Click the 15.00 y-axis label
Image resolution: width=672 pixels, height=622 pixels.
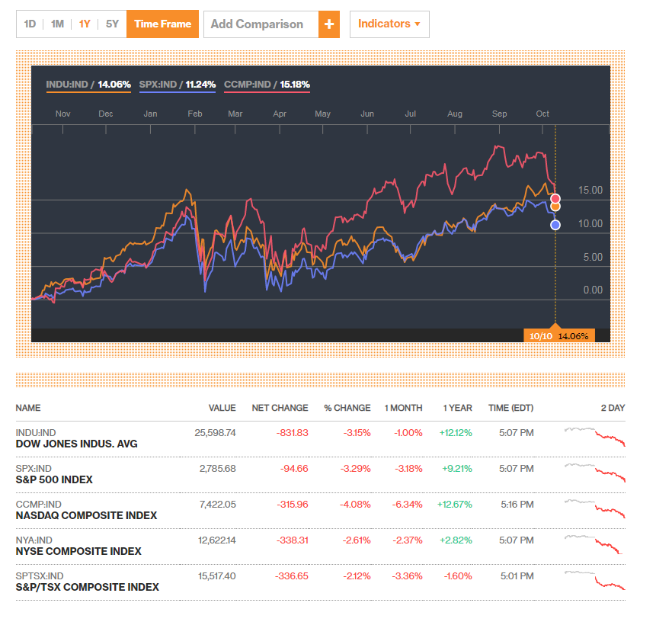(x=590, y=190)
